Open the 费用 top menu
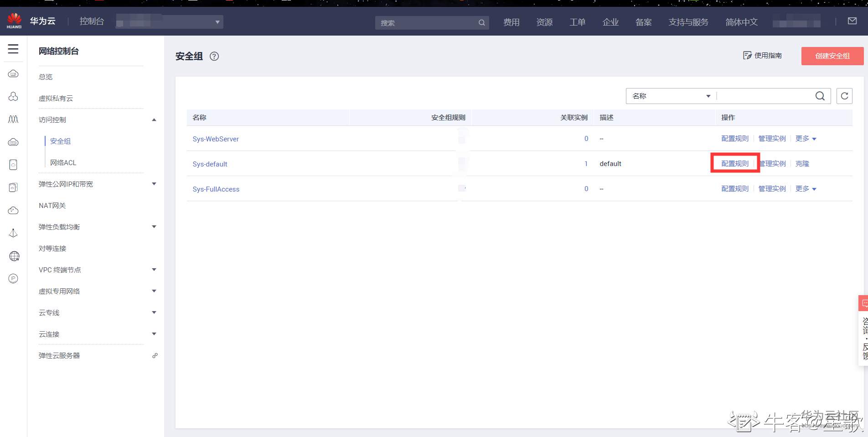 pos(511,22)
